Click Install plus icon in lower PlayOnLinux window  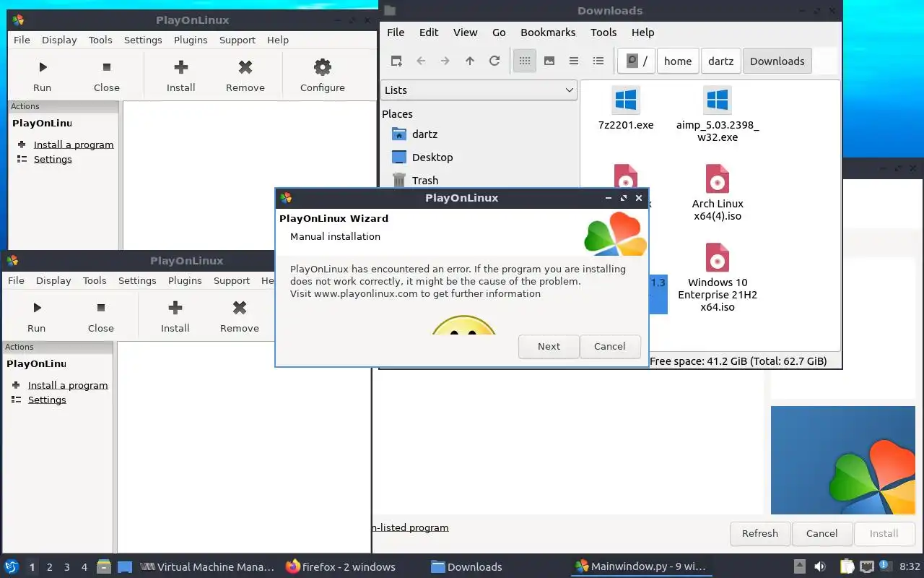point(175,308)
